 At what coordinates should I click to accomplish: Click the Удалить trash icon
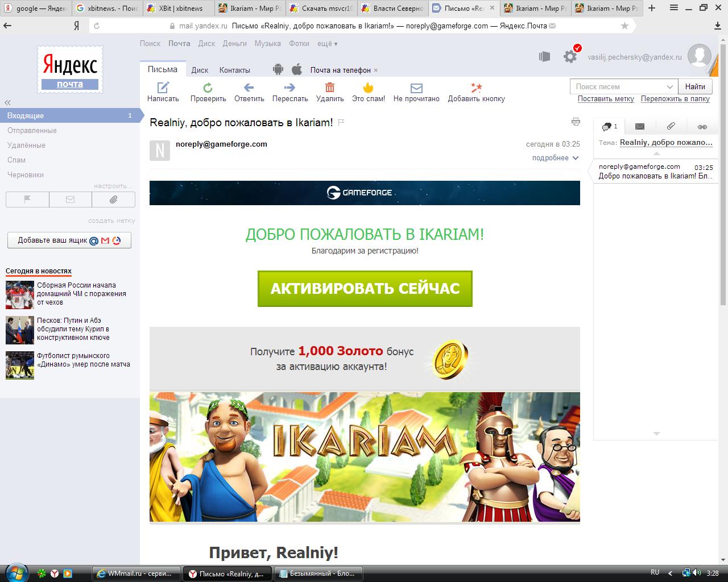click(x=330, y=88)
